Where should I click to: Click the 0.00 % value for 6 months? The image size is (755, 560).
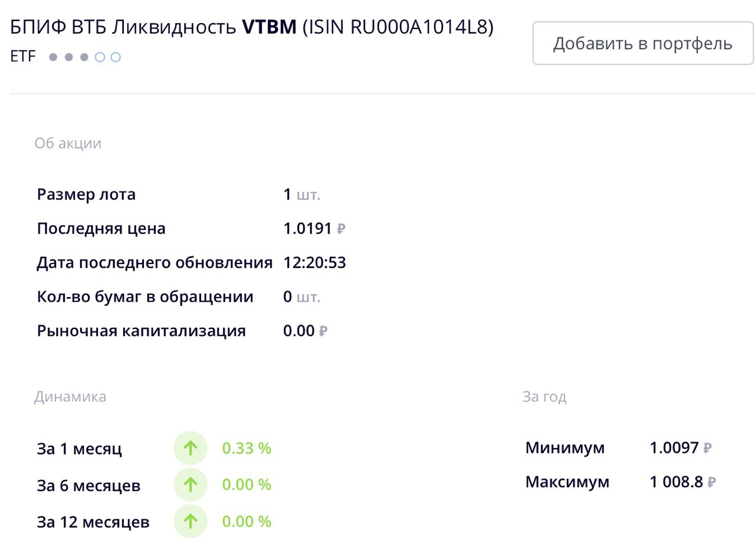tap(247, 485)
